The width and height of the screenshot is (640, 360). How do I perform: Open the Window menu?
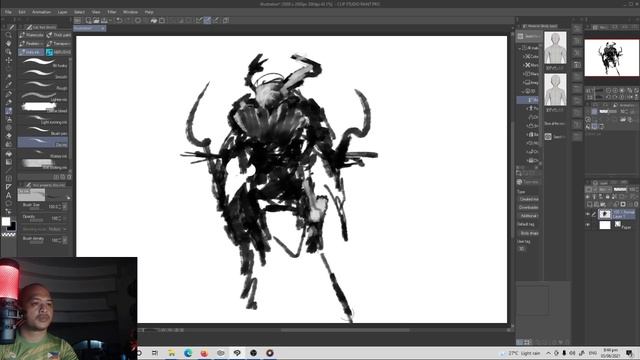pos(130,12)
